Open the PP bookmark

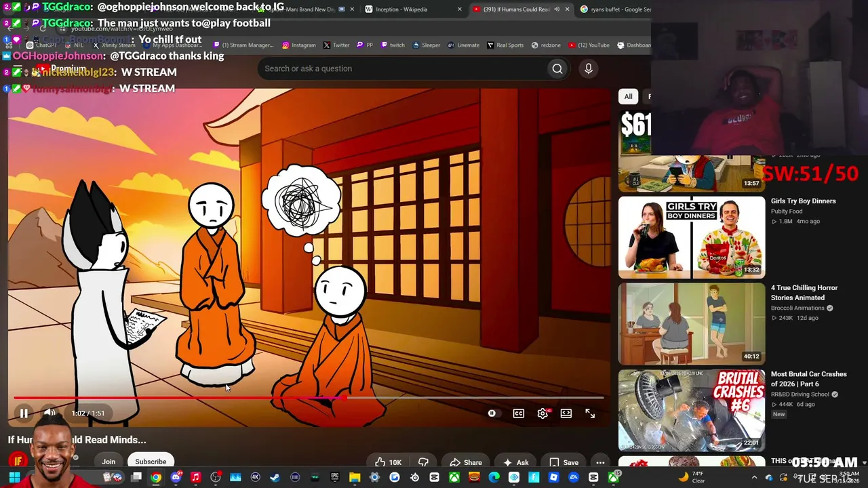tap(365, 45)
